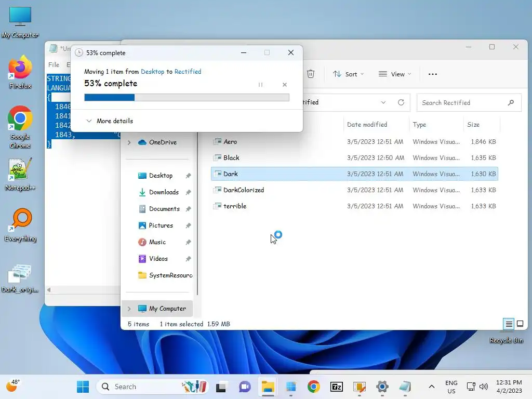
Task: Open Task View on taskbar
Action: click(x=221, y=387)
